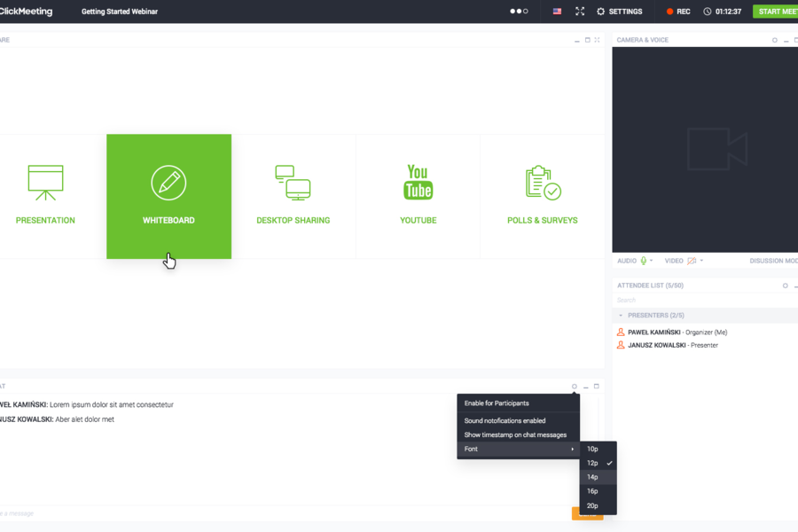Screen dimensions: 798x532
Task: Choose 14p font size
Action: coord(592,477)
